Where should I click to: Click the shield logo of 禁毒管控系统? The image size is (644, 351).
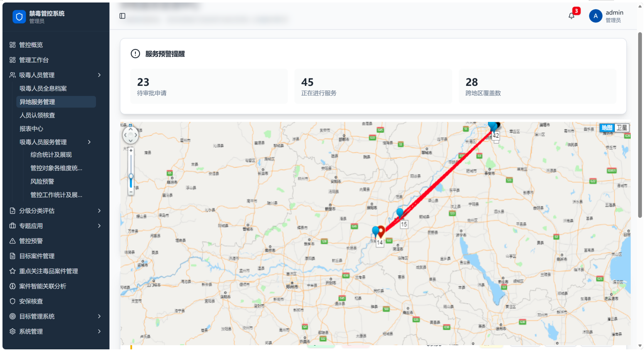pyautogui.click(x=19, y=17)
